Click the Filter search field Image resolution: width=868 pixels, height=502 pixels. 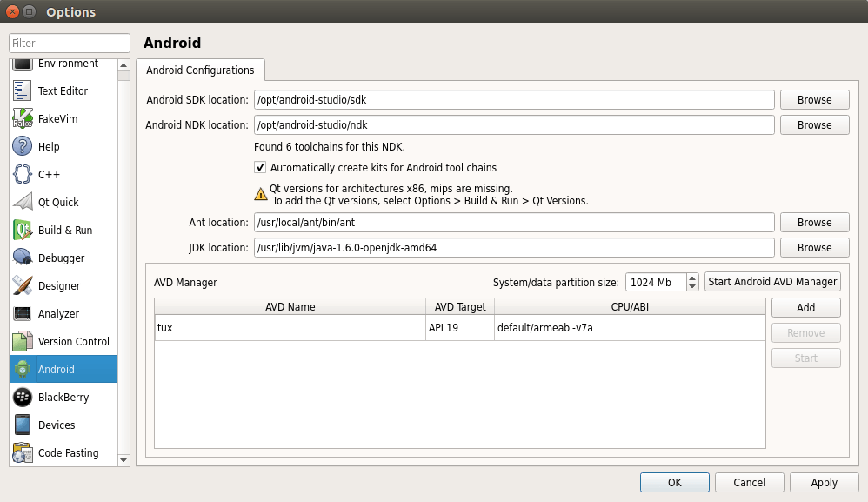tap(70, 44)
